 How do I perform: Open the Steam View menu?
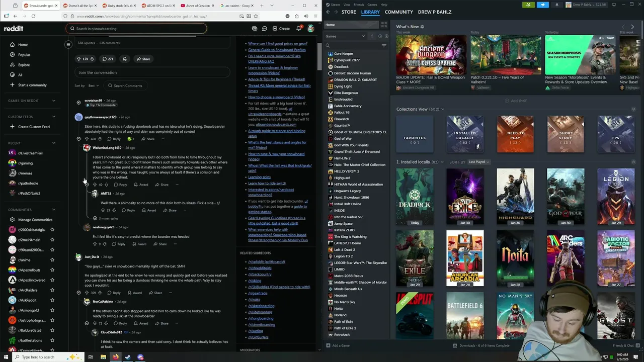point(347,5)
